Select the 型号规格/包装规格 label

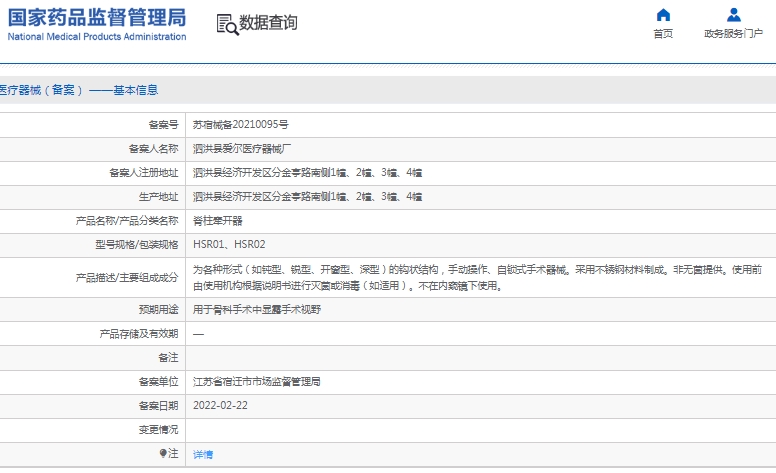[x=137, y=244]
